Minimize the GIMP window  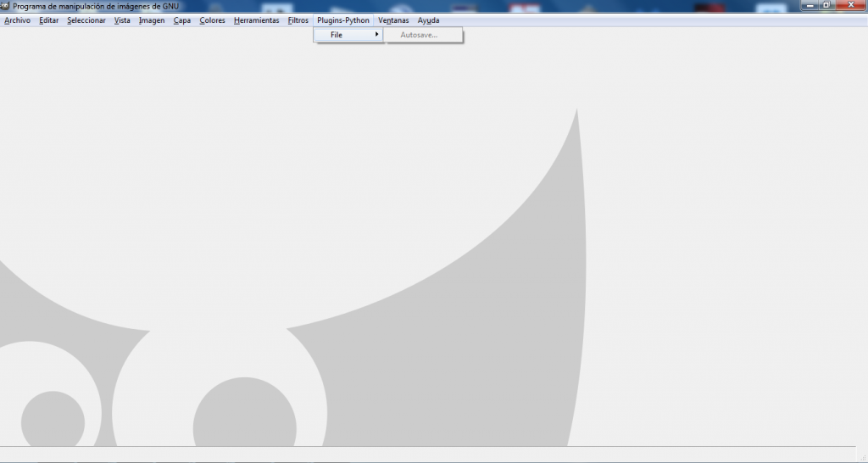[810, 5]
